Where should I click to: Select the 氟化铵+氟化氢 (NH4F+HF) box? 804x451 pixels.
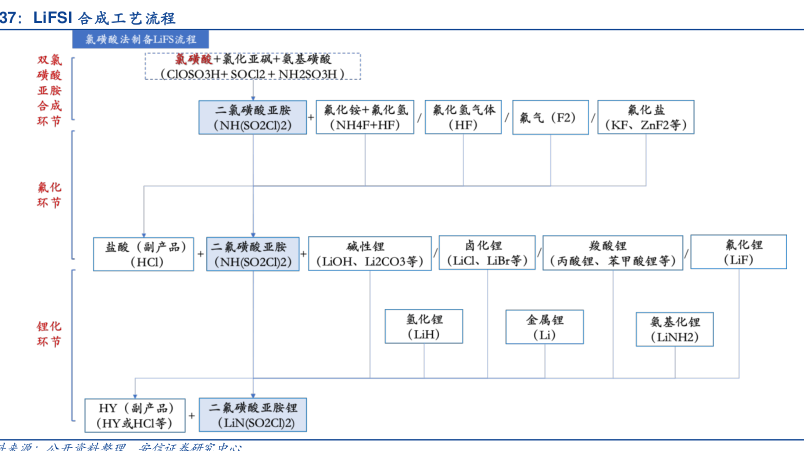[x=365, y=117]
